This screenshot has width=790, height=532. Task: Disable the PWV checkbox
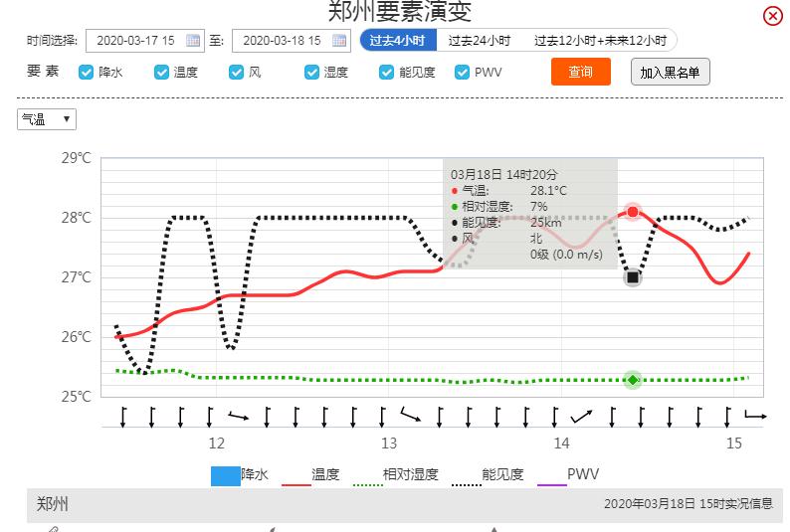(462, 72)
